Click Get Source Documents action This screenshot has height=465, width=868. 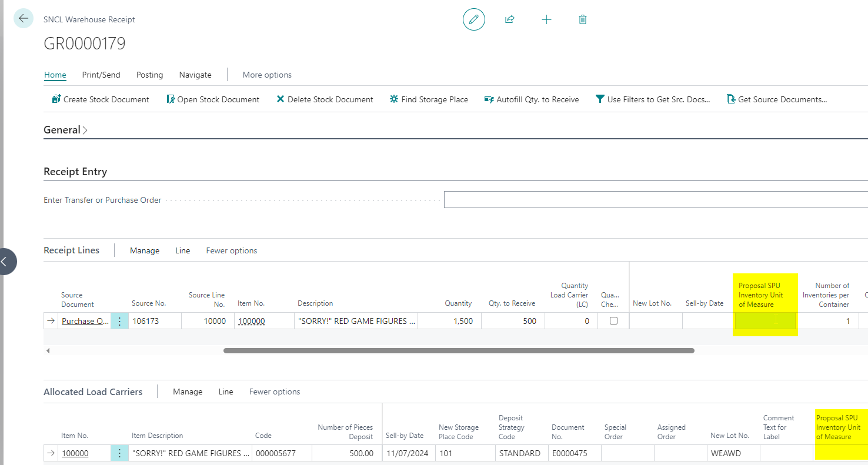pos(777,99)
